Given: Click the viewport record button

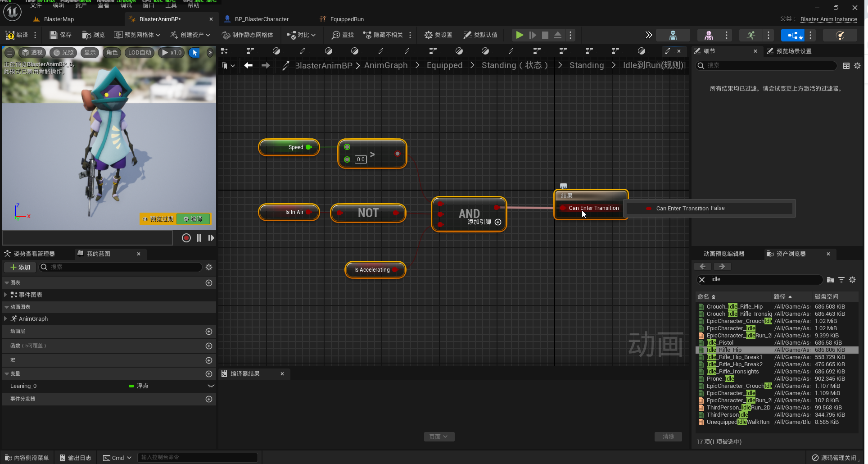Looking at the screenshot, I should [186, 238].
